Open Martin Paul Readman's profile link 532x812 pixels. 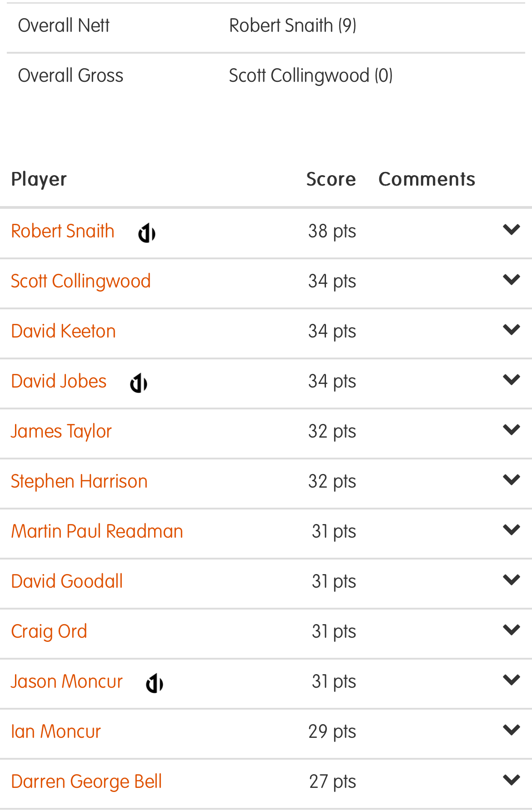pyautogui.click(x=97, y=531)
